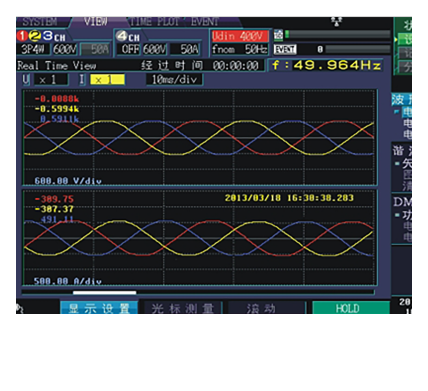Image resolution: width=428 pixels, height=391 pixels.
Task: Click the network status icon at top
Action: click(336, 22)
